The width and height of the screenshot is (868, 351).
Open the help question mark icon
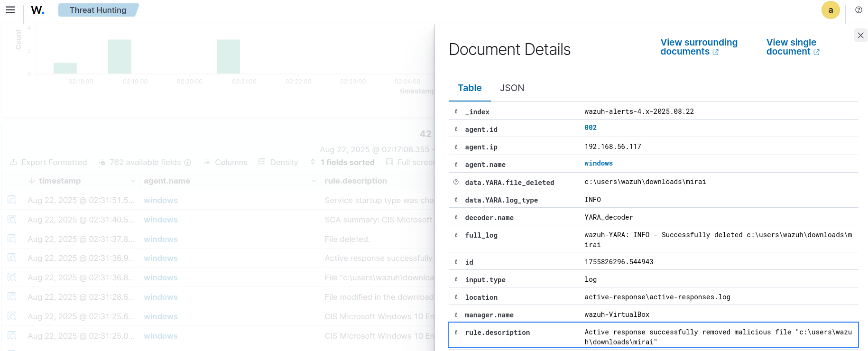click(x=859, y=10)
